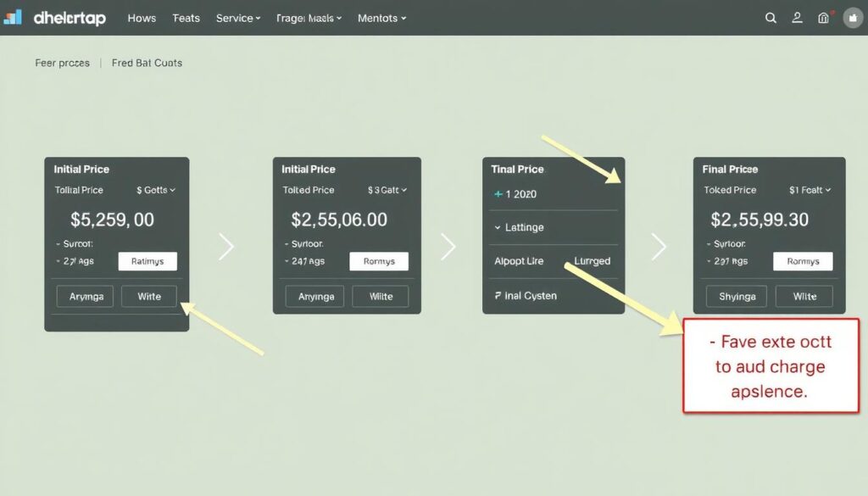Click chevron after second Initial Price card
868x496 pixels.
coord(448,247)
